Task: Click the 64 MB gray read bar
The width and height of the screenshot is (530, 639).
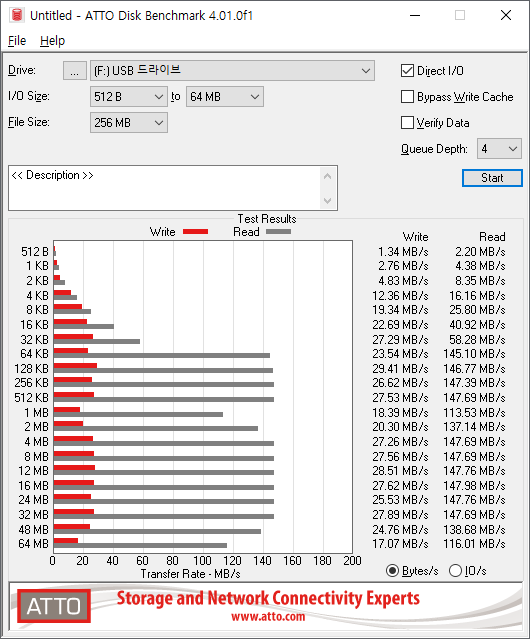Action: pyautogui.click(x=140, y=545)
